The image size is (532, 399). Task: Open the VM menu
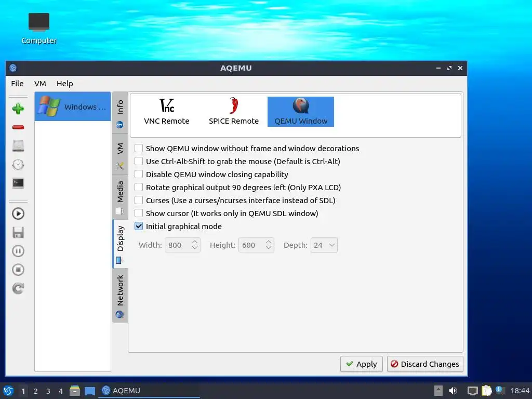click(40, 84)
